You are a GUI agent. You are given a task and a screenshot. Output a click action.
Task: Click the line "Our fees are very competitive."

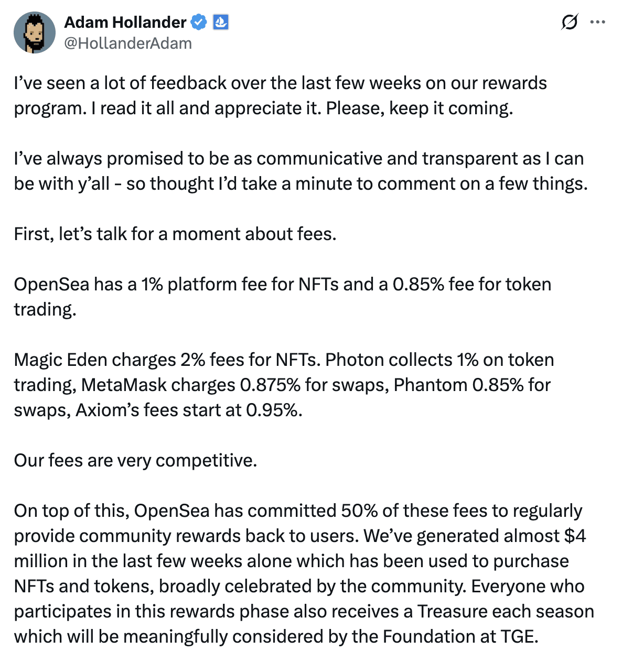(135, 461)
